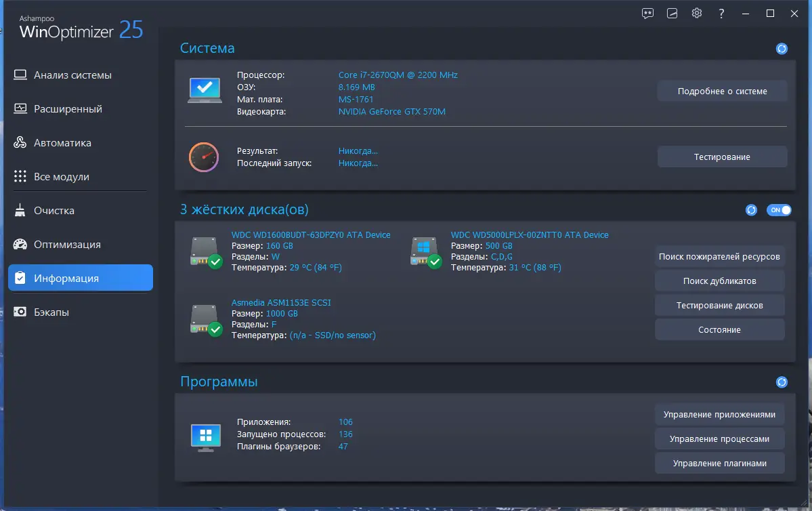Viewport: 812px width, 511px height.
Task: Open settings gear in title bar
Action: (x=696, y=14)
